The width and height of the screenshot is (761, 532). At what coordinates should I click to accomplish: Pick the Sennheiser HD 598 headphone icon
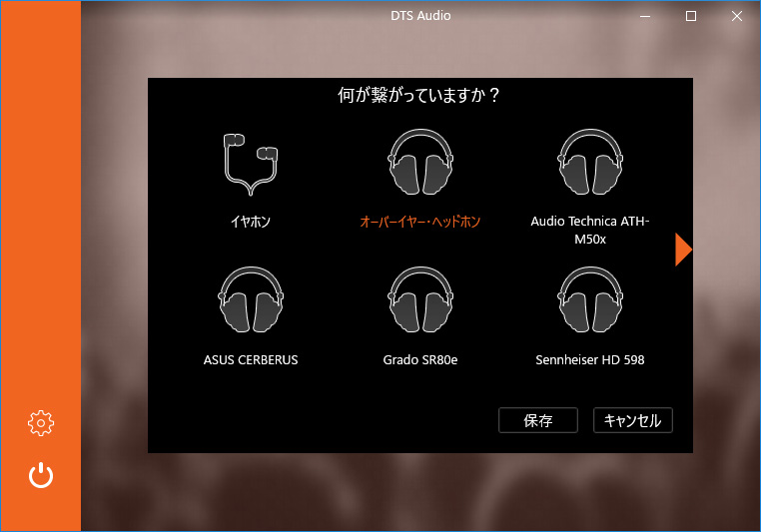pos(590,299)
